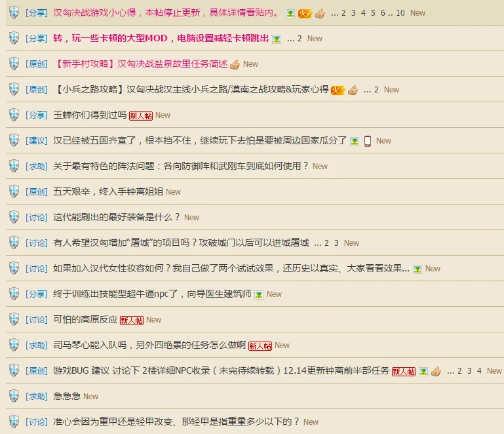The image size is (504, 434).
Task: Click the thumbs-up icon on 汉匈决战游戏小心得 thread
Action: (x=320, y=14)
